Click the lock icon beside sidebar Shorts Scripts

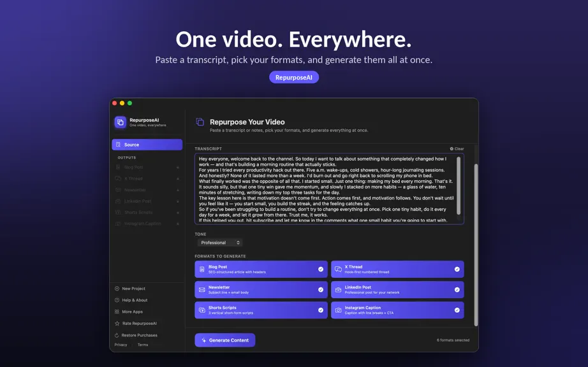[178, 212]
